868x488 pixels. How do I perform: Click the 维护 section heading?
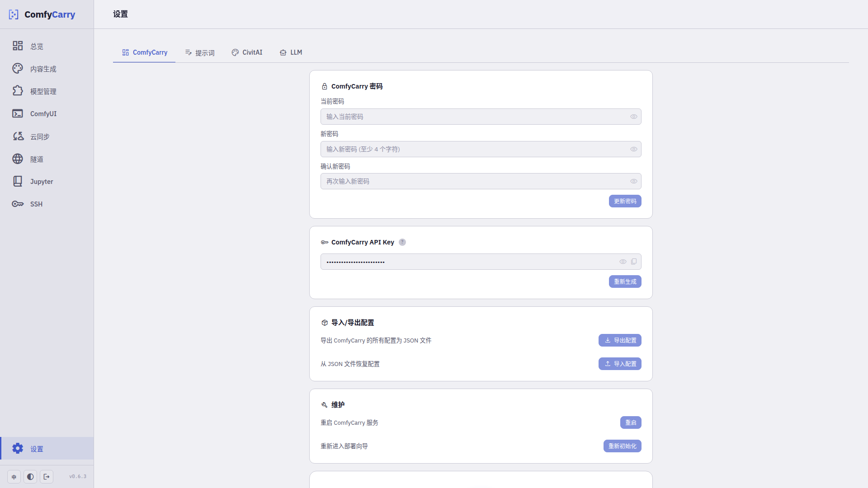point(338,405)
